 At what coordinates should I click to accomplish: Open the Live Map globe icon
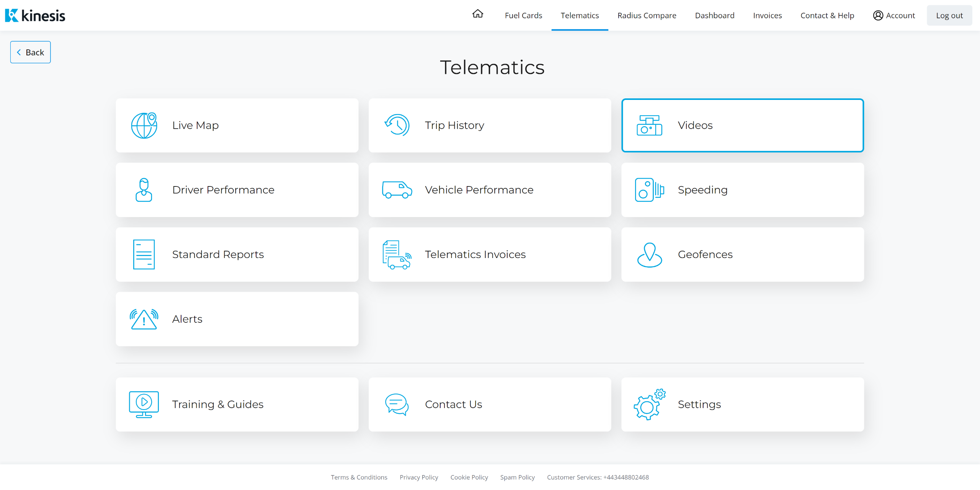click(144, 125)
